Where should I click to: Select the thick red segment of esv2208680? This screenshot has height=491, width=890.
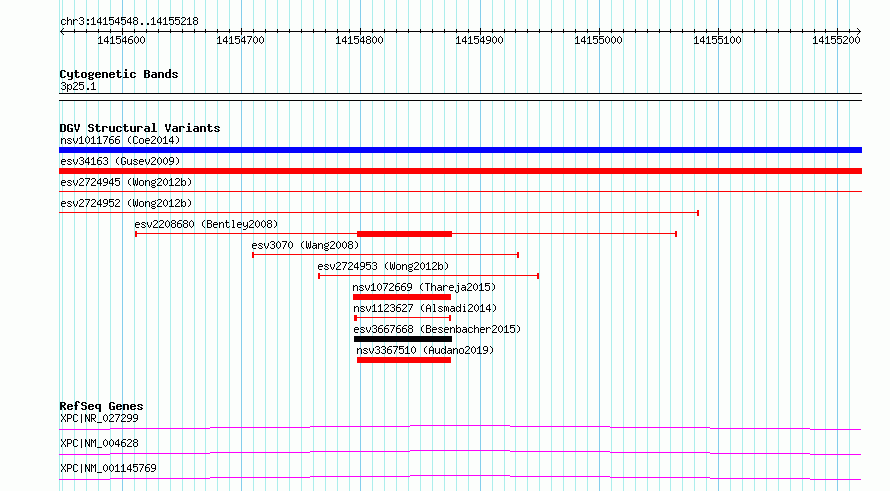404,234
